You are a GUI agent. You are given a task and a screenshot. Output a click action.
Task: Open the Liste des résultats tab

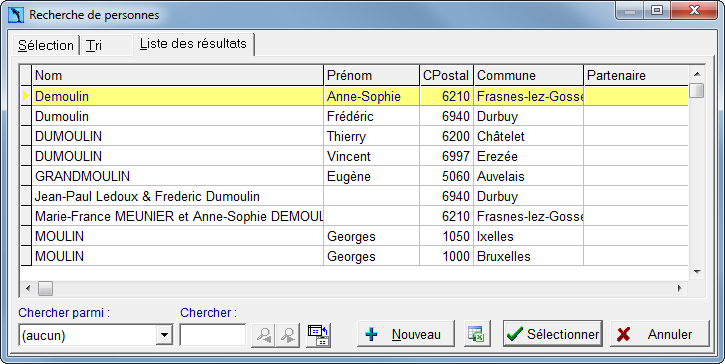coord(193,44)
